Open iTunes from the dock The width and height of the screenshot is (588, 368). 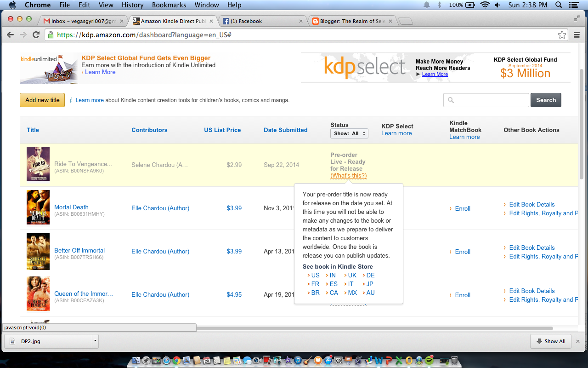pyautogui.click(x=298, y=360)
